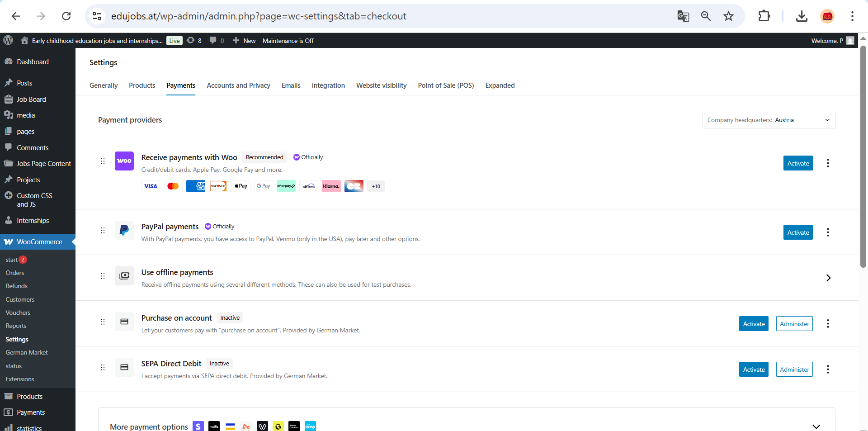Open the Company headquarters dropdown
Image resolution: width=868 pixels, height=431 pixels.
[769, 120]
